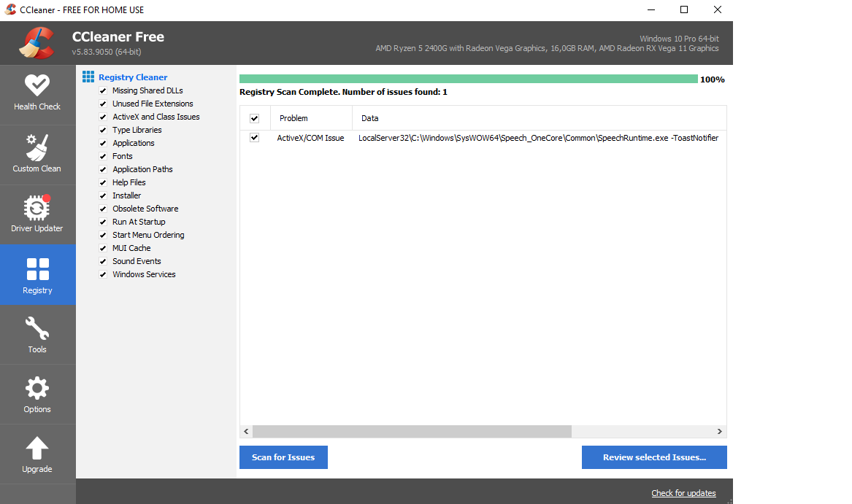Click CCleaner icon in the title bar

coord(10,9)
